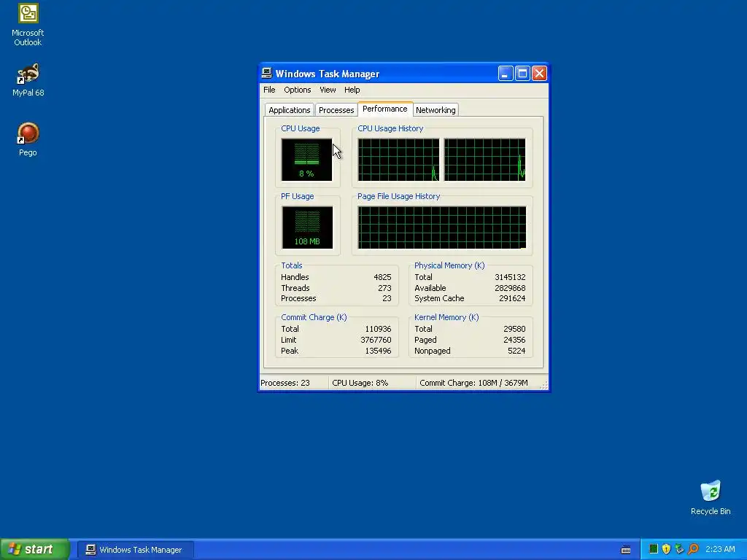The height and width of the screenshot is (560, 747).
Task: Select the Pego desktop shortcut
Action: click(28, 139)
